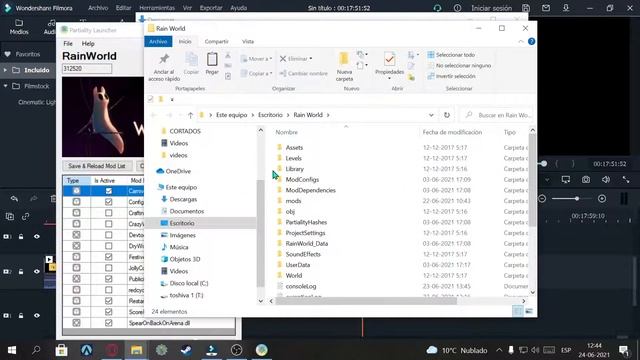This screenshot has width=640, height=360.
Task: Click file list horizontal scrollbar
Action: pyautogui.click(x=366, y=301)
